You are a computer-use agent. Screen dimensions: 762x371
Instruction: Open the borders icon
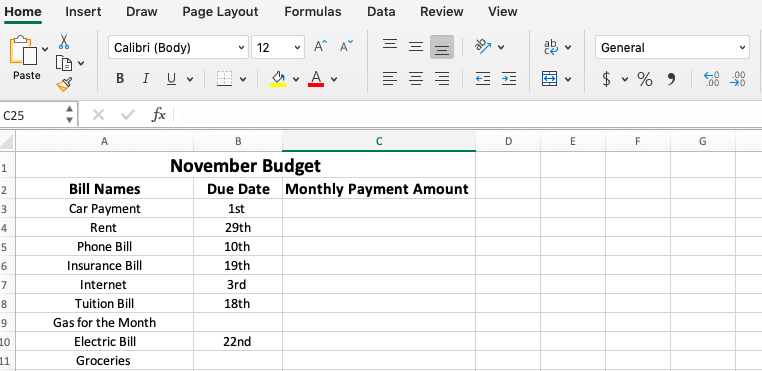click(x=225, y=79)
